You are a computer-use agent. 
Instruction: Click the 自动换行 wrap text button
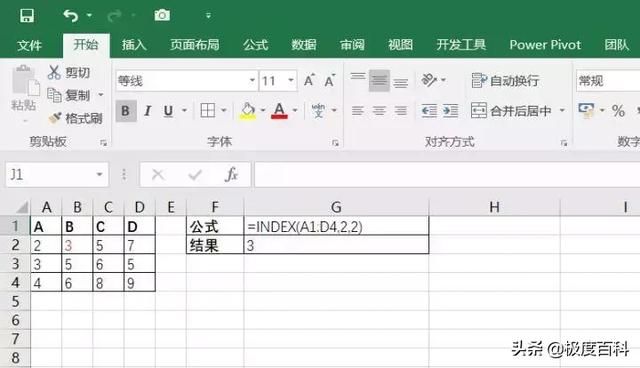(x=505, y=80)
